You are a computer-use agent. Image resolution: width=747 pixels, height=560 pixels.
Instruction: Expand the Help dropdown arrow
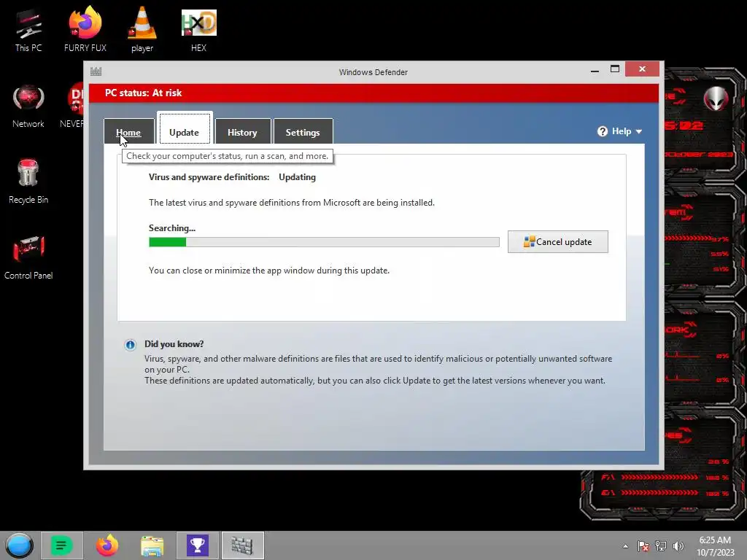click(x=639, y=131)
